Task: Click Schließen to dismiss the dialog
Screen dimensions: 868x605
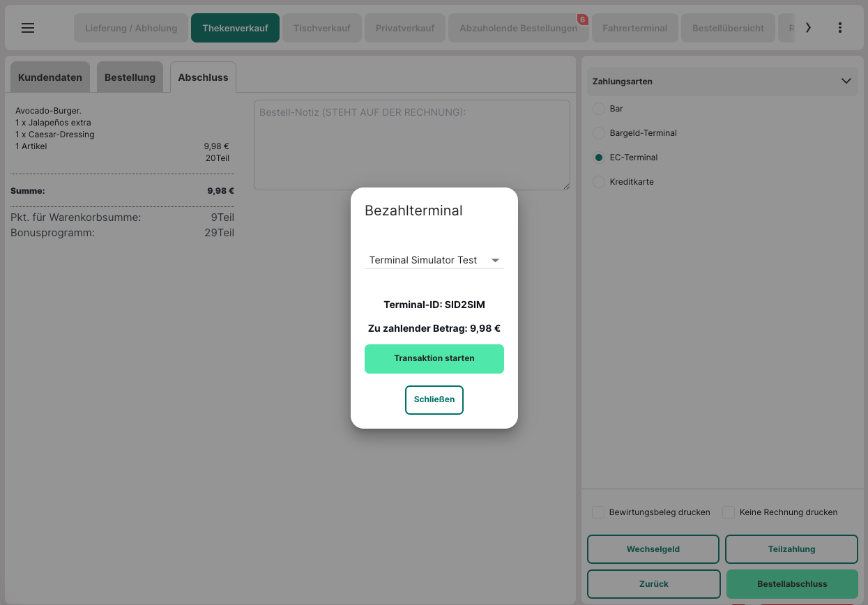Action: (434, 399)
